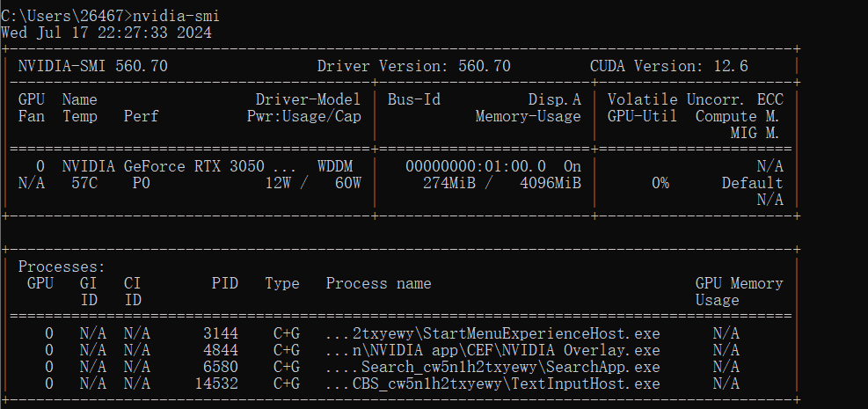Viewport: 868px width, 409px height.
Task: Select PID 4844 in the process list
Action: [x=221, y=350]
